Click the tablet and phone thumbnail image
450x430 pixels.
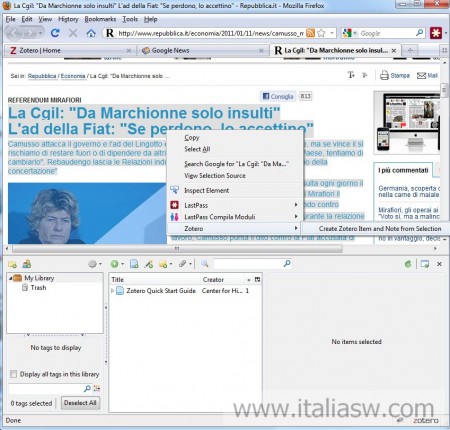(407, 122)
